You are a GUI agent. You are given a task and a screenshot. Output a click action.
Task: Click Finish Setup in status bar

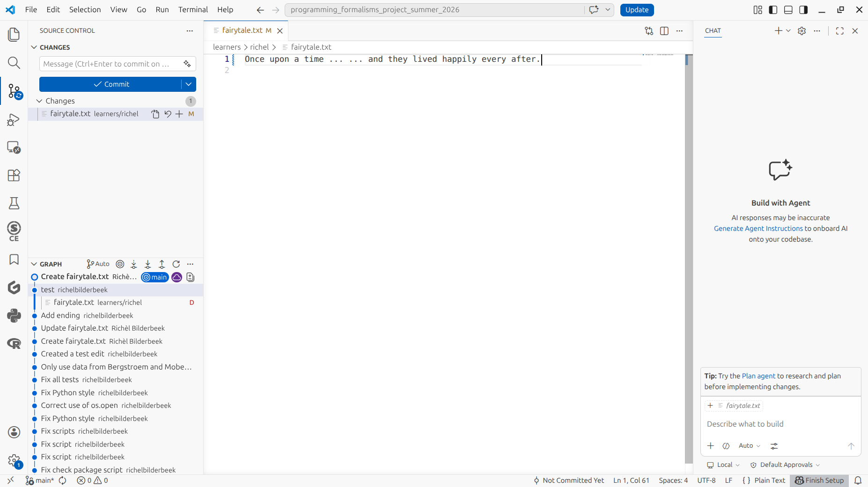[819, 480]
